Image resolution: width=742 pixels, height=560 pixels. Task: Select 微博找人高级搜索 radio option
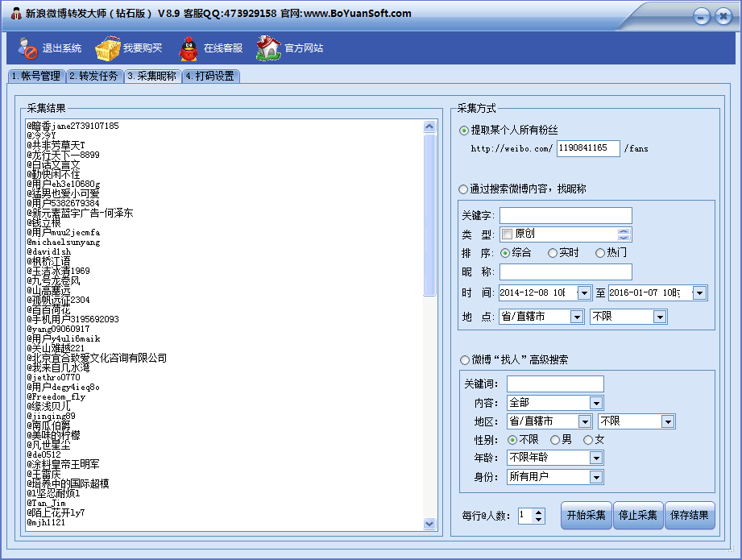[465, 360]
